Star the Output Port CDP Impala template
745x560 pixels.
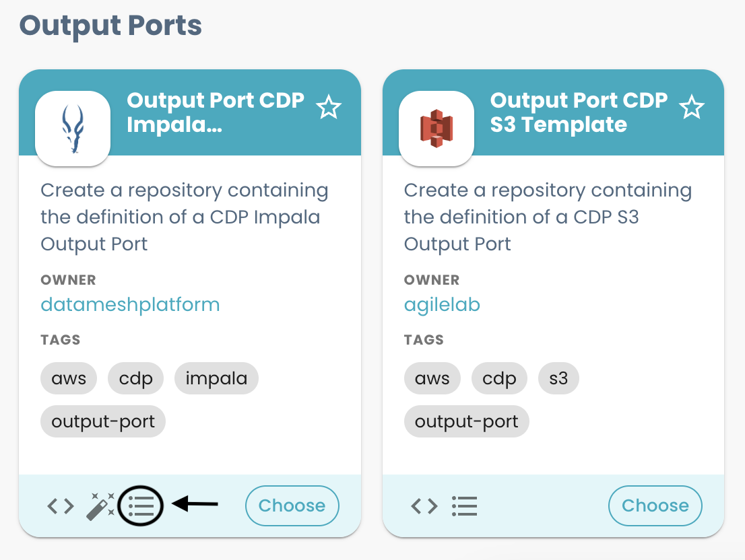tap(329, 108)
